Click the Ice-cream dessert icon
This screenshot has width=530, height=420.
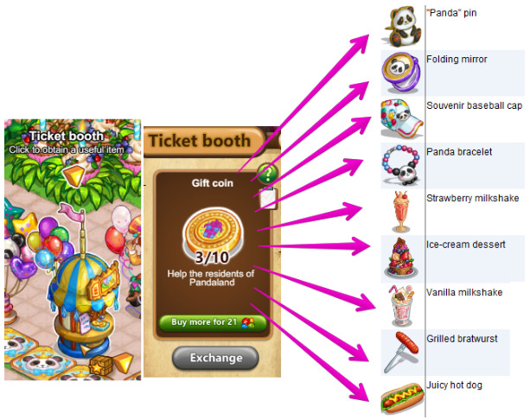401,258
